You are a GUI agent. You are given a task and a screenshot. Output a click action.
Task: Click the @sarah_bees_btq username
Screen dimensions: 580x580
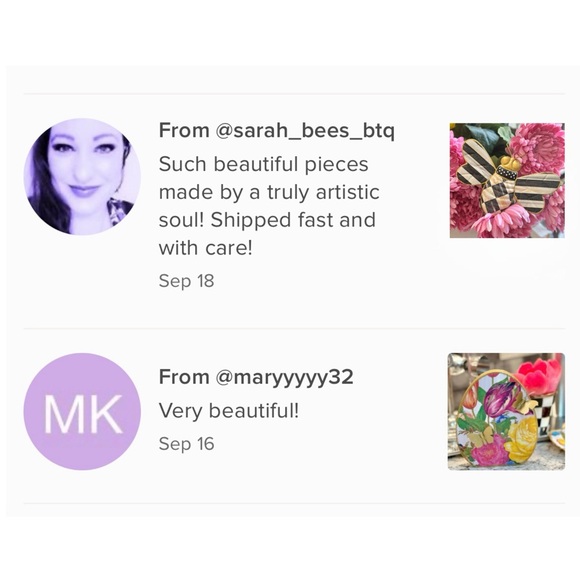pyautogui.click(x=304, y=131)
